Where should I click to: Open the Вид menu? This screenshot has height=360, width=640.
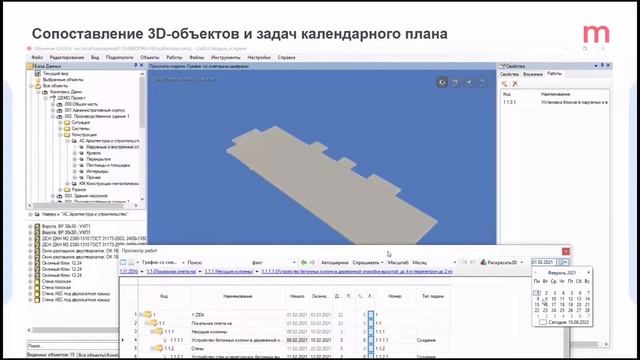[x=95, y=58]
